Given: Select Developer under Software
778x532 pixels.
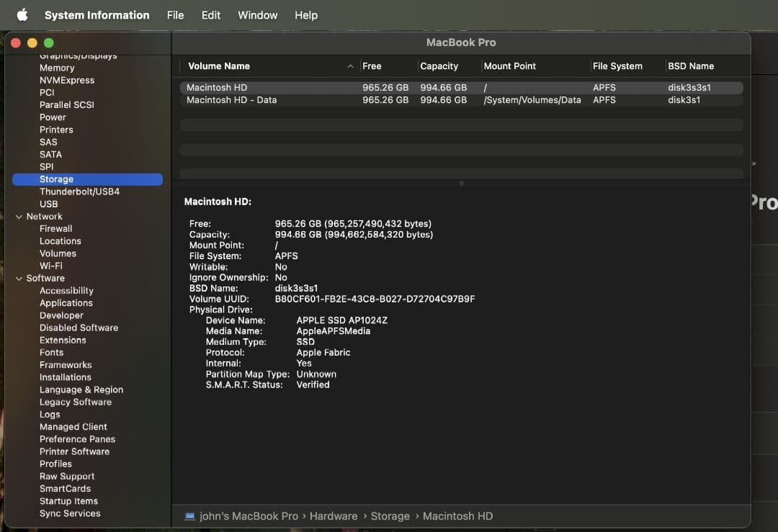Looking at the screenshot, I should [x=61, y=315].
